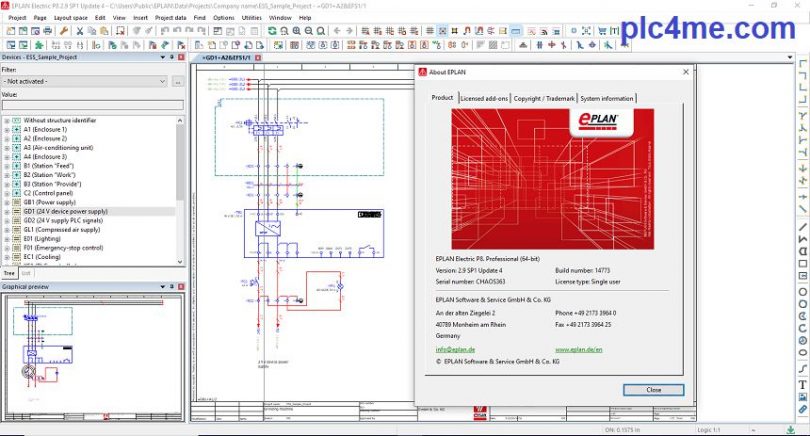This screenshot has height=436, width=810.
Task: Click the EPLAN logo icon in About dialog title
Action: [x=423, y=73]
